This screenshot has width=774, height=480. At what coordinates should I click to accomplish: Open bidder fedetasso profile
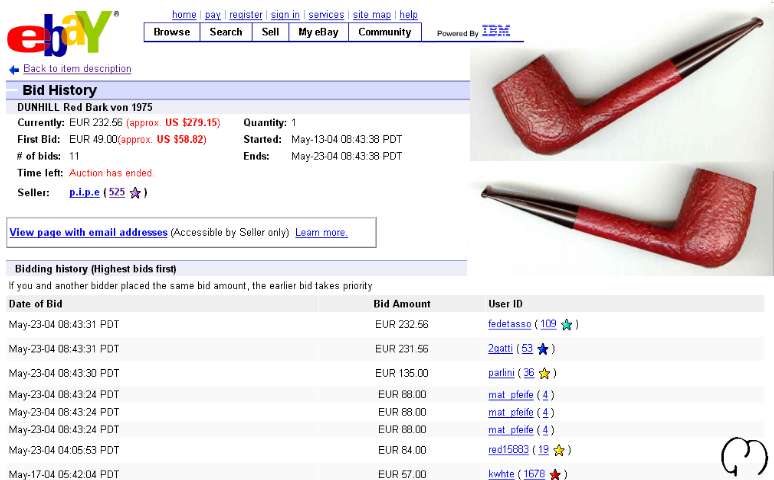click(509, 324)
